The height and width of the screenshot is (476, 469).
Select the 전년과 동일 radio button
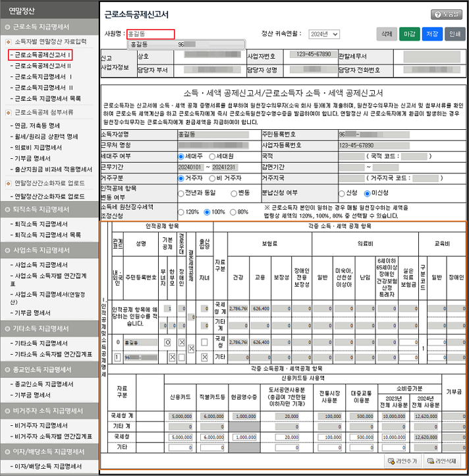coord(180,193)
